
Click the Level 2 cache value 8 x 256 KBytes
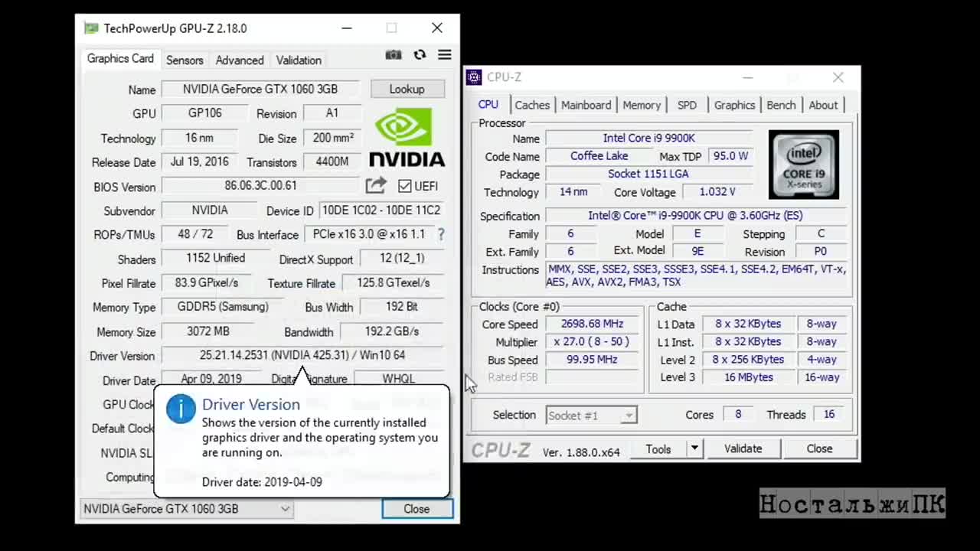pyautogui.click(x=748, y=360)
